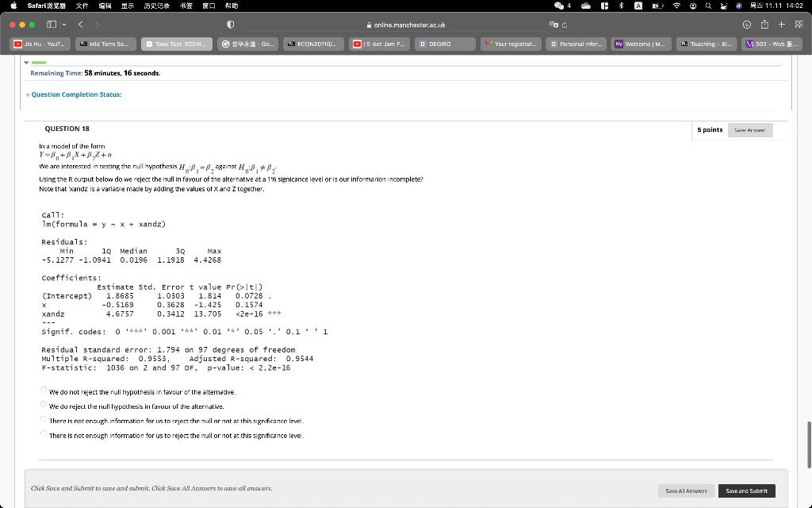Screen dimensions: 812x508
Task: Switch to I 5-bet Jam YouTube tab
Action: (x=379, y=44)
